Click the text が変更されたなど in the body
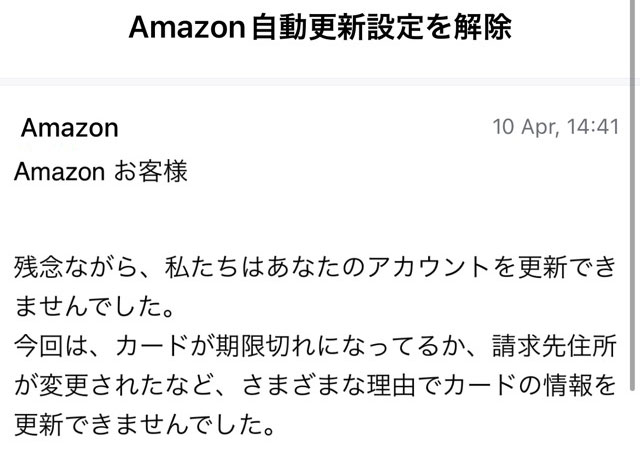 (114, 385)
